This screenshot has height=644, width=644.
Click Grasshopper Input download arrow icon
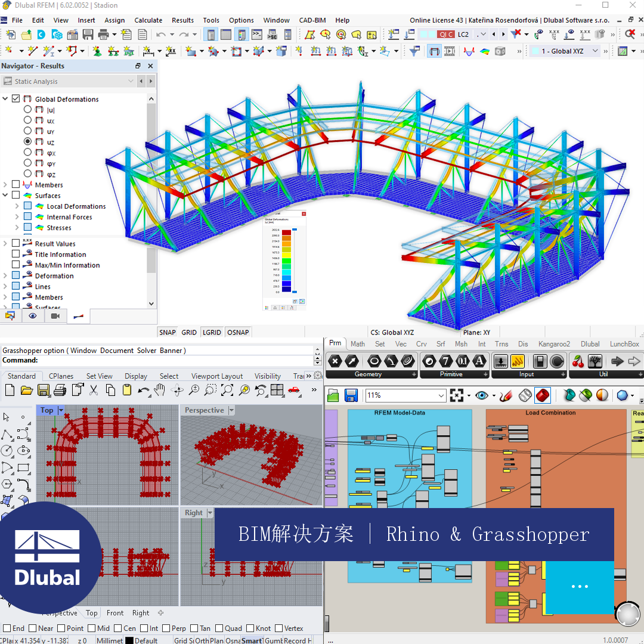[500, 361]
